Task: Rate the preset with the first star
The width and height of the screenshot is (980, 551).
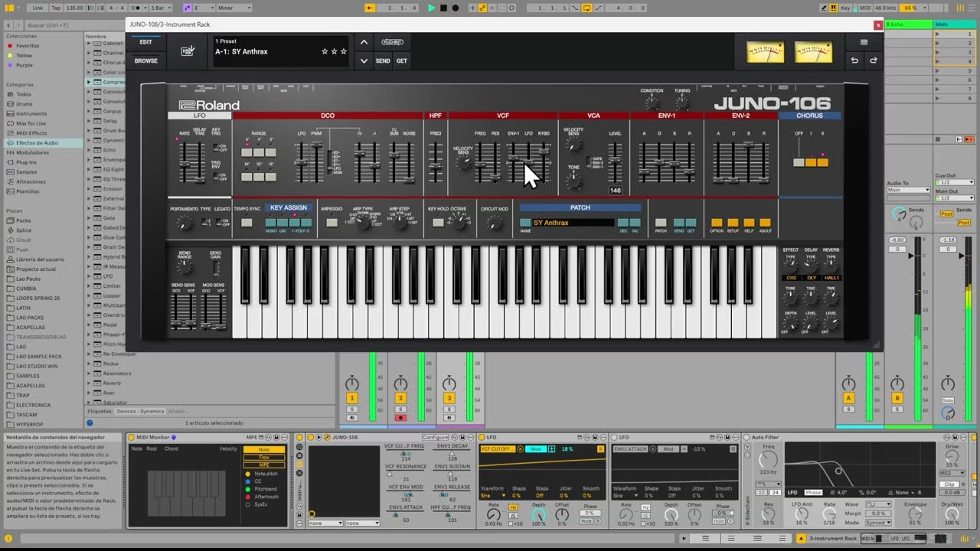Action: click(325, 51)
